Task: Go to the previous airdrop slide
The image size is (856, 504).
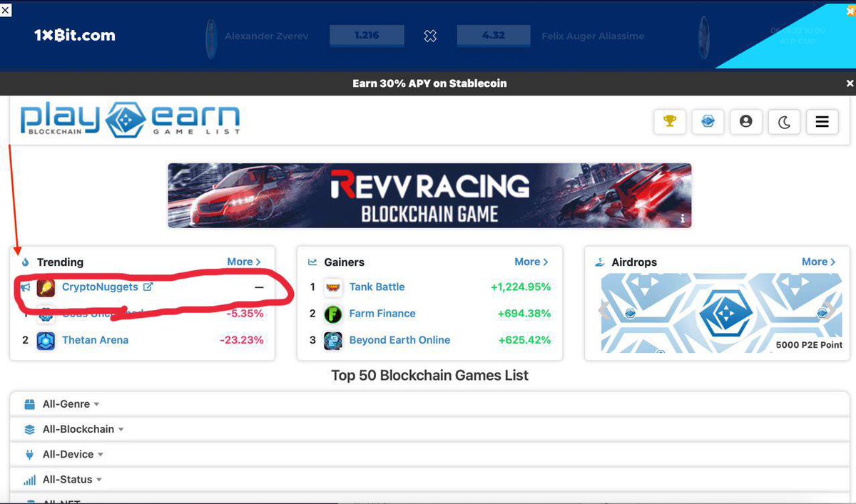Action: point(605,312)
